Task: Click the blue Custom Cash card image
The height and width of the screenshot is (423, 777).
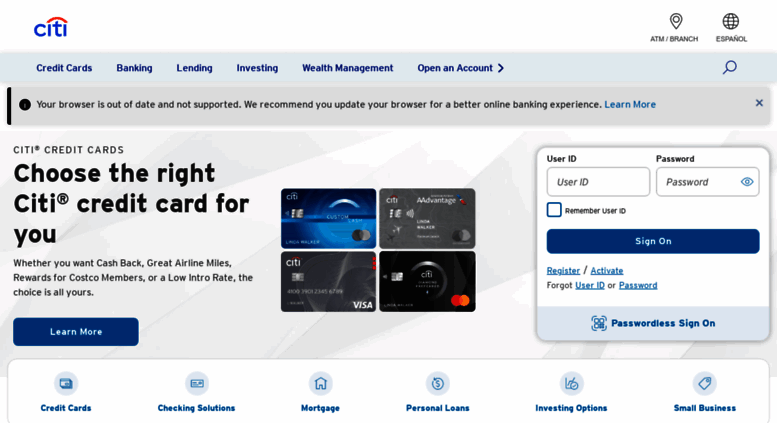Action: 329,218
